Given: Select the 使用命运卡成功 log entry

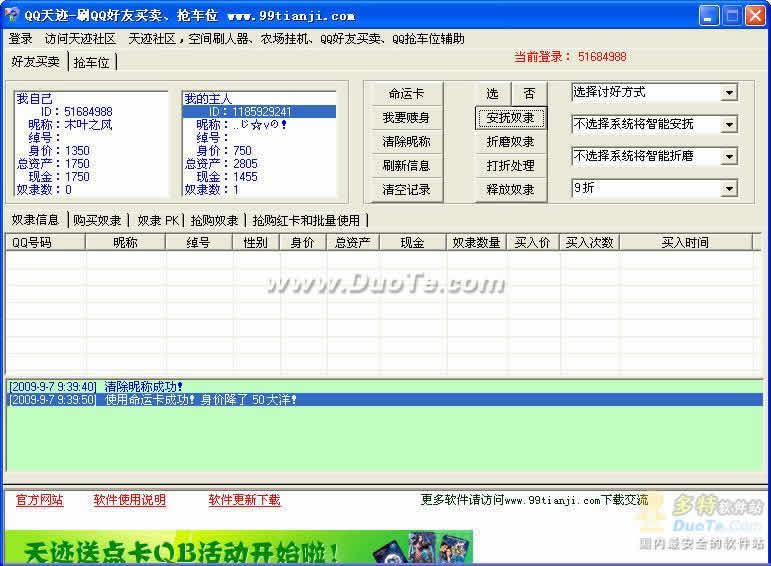Looking at the screenshot, I should click(x=385, y=399).
